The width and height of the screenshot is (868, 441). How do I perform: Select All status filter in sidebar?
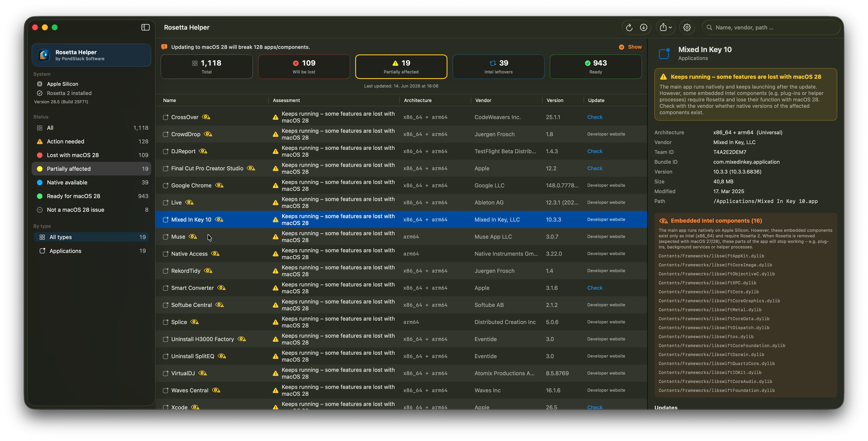click(91, 128)
